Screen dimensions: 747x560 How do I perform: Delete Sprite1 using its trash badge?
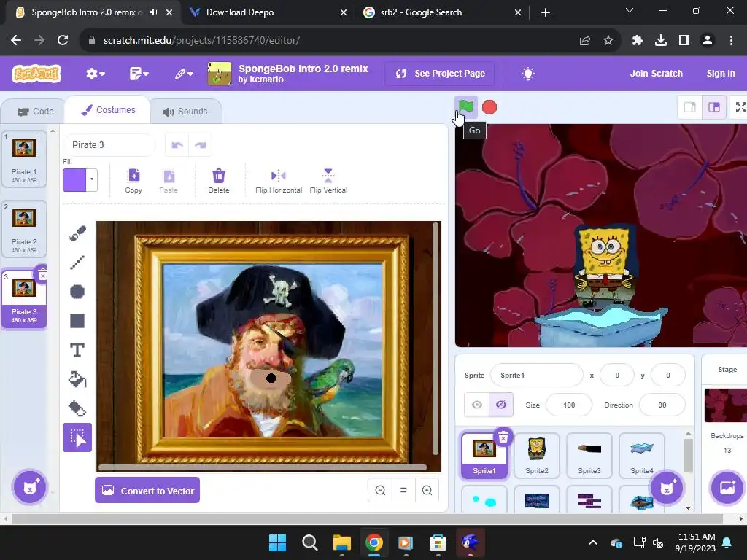click(503, 437)
